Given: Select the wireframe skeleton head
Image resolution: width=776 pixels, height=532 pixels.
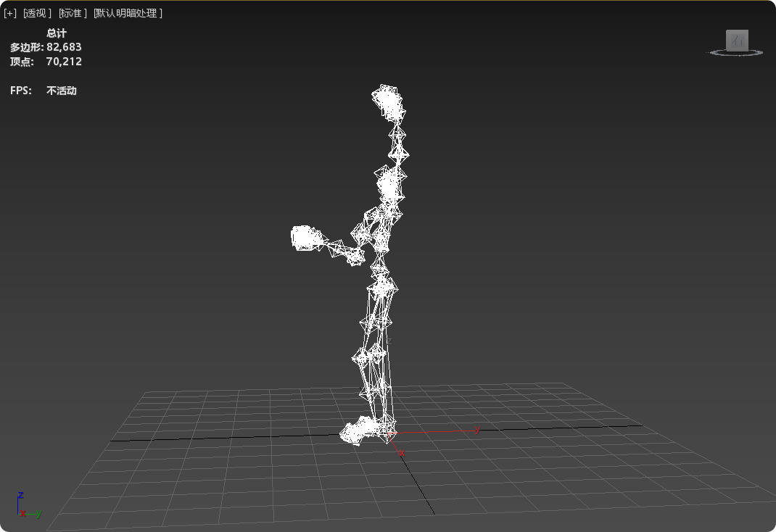Looking at the screenshot, I should click(x=389, y=103).
